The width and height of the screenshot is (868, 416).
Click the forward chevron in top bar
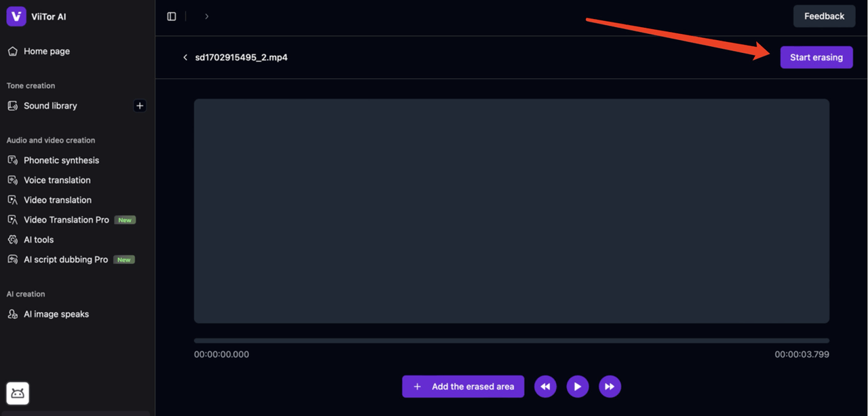[x=207, y=16]
